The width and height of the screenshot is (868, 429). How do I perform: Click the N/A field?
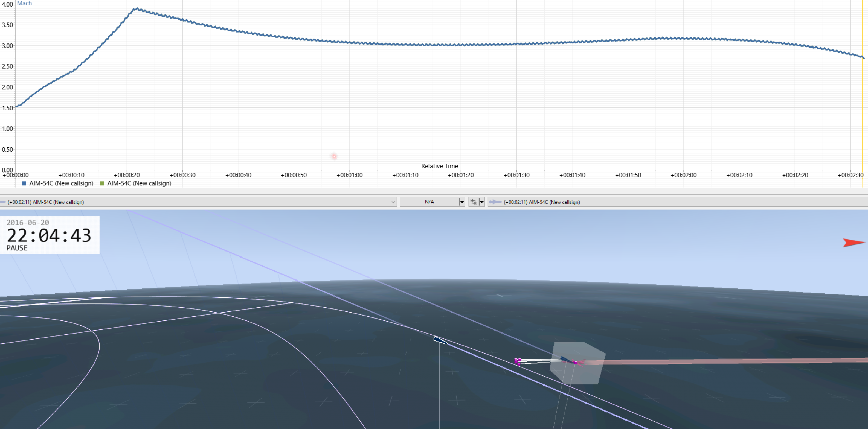[429, 202]
